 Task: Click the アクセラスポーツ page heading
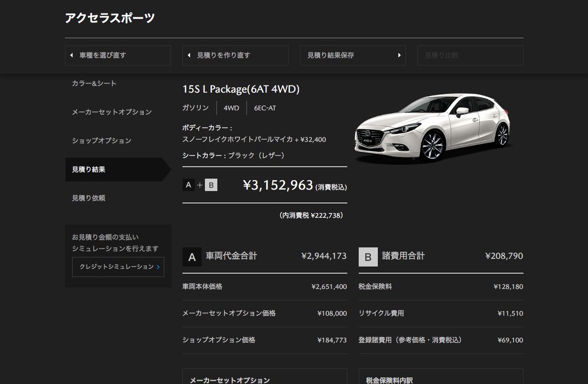click(x=110, y=18)
